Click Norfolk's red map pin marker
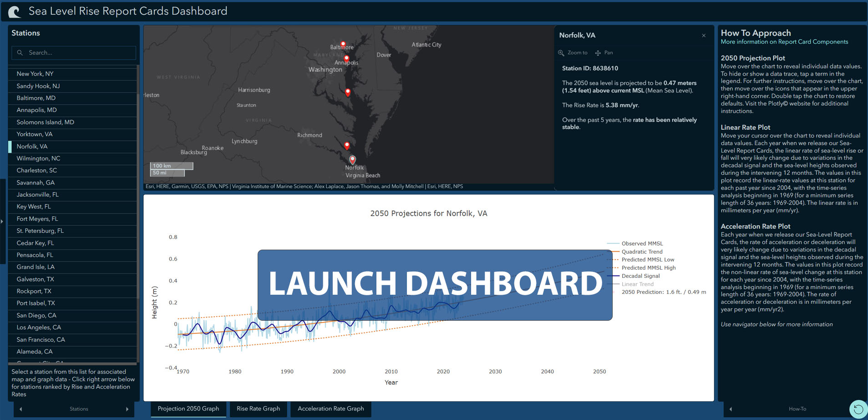868x420 pixels. click(353, 159)
